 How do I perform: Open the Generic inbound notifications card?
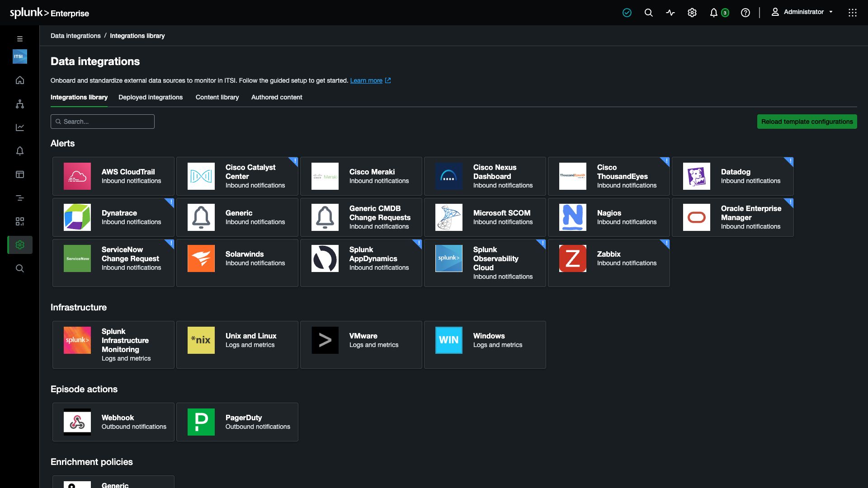click(x=237, y=217)
